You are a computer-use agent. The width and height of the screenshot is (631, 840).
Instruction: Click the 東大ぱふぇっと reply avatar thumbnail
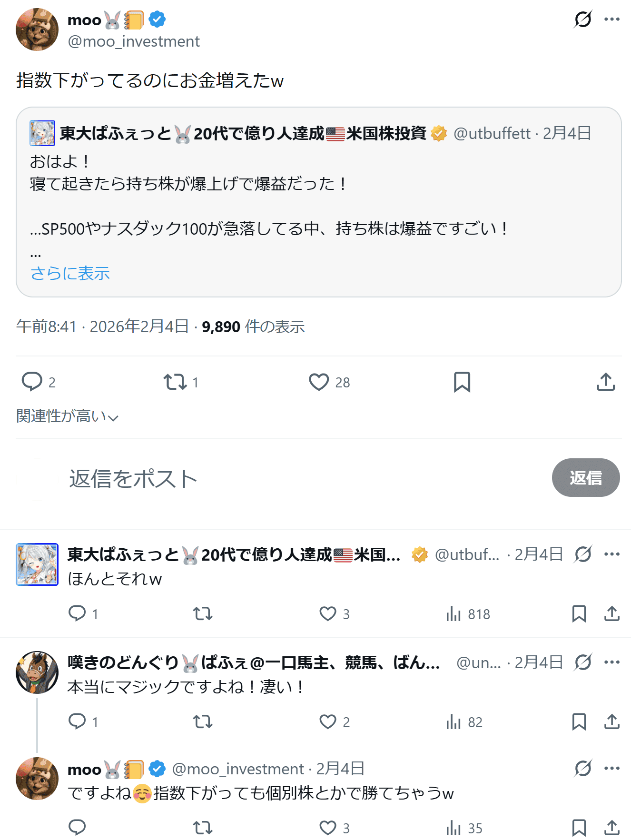click(37, 564)
